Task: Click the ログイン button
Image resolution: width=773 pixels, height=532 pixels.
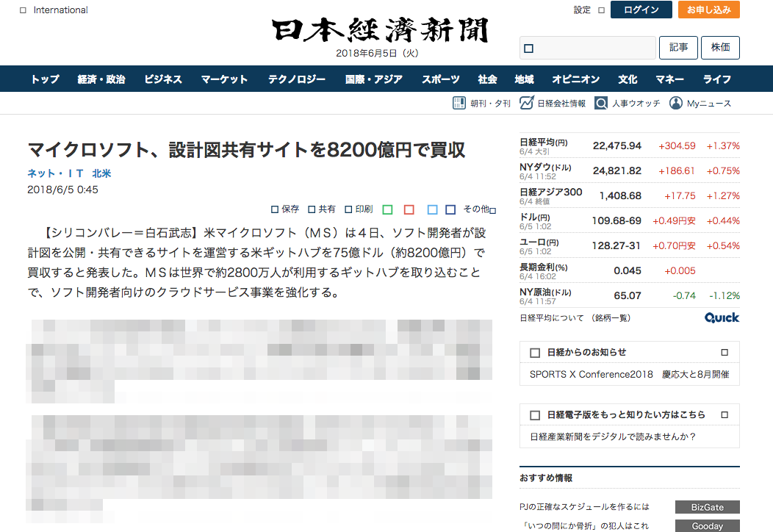Action: point(641,10)
